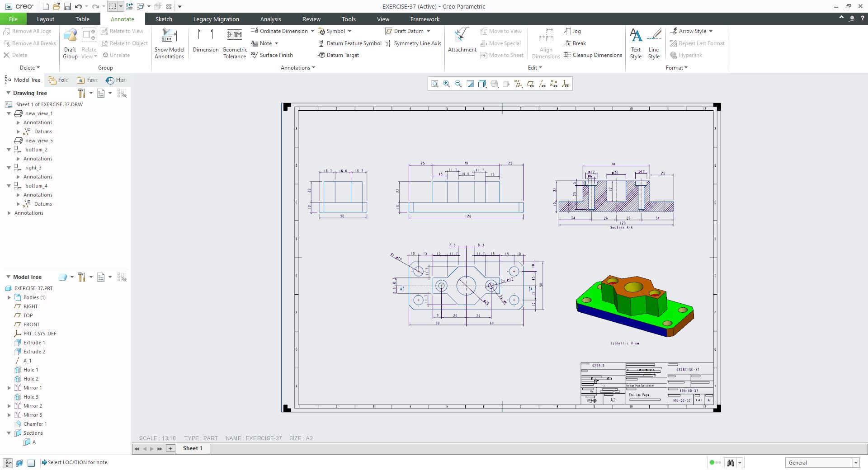Click Cleanup Dimensions tool
Viewport: 868px width, 470px height.
(593, 55)
